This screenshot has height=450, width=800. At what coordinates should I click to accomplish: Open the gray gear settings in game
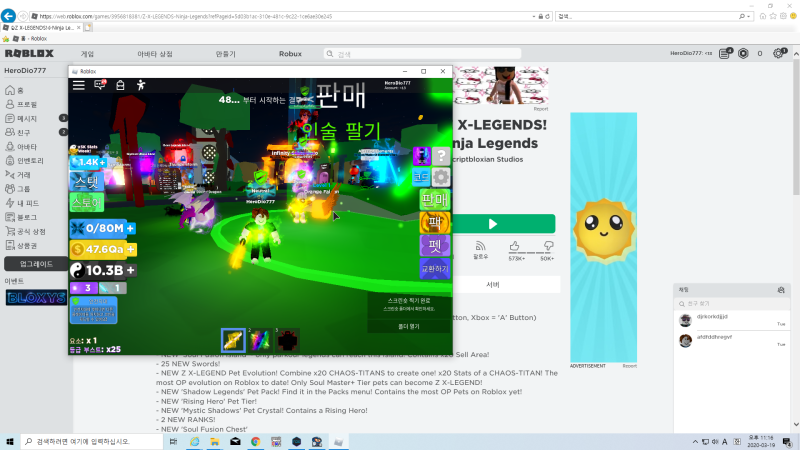441,177
